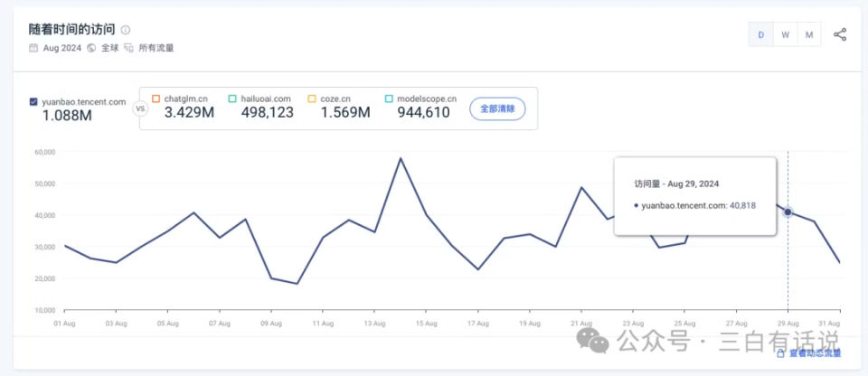Enable the chatglm.cn checkbox
The height and width of the screenshot is (376, 868).
point(156,99)
